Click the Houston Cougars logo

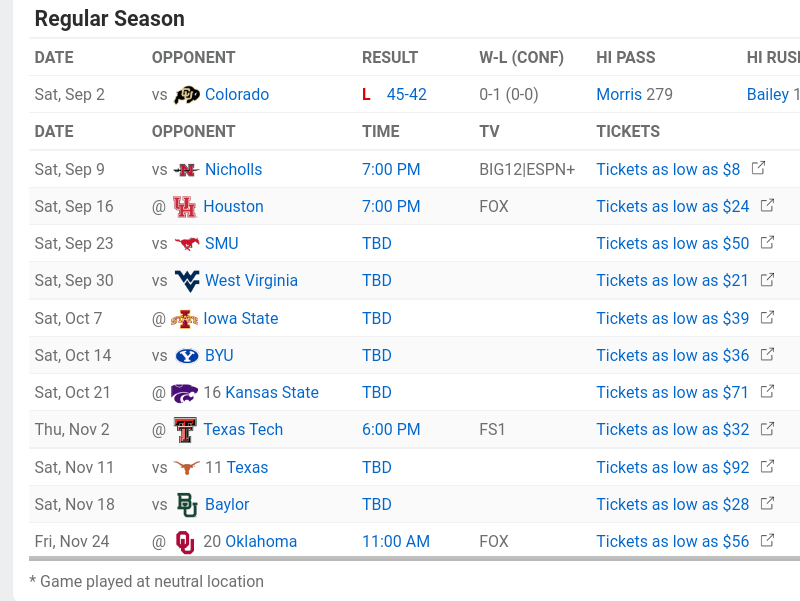click(x=185, y=207)
